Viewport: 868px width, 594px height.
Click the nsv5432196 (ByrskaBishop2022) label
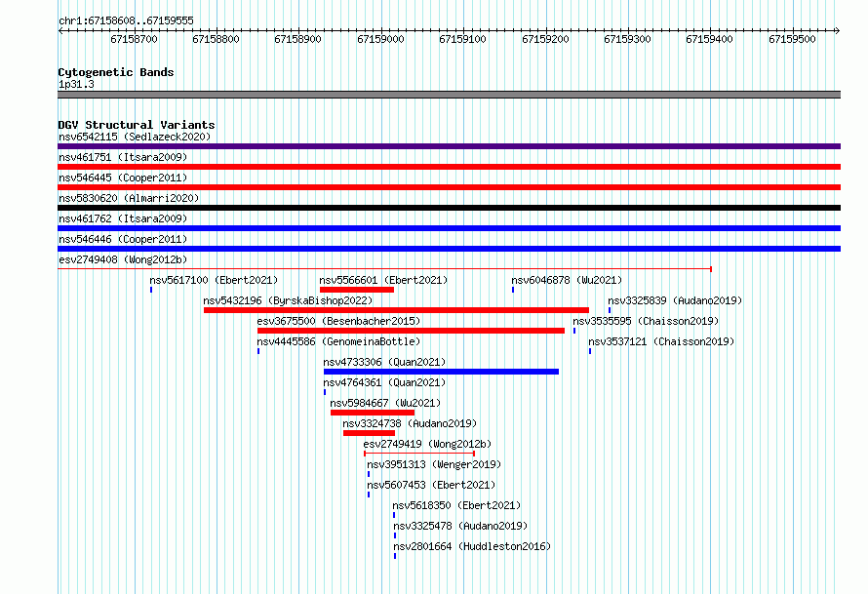(288, 300)
